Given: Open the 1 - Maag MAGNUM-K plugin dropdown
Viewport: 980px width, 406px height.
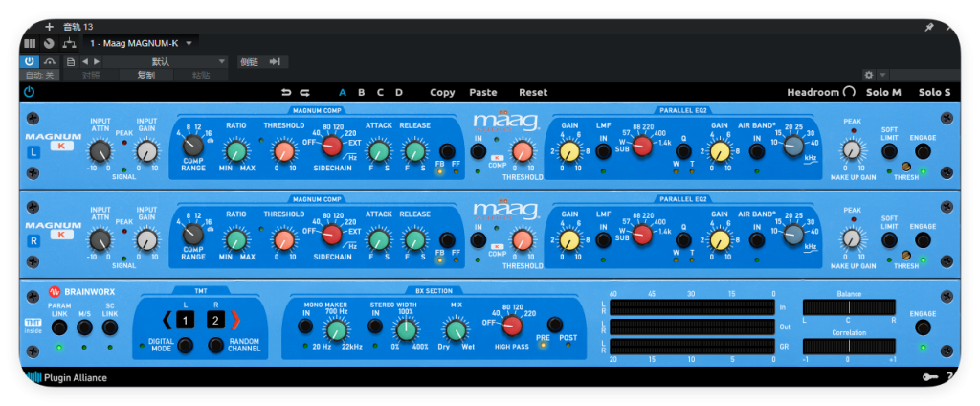Looking at the screenshot, I should [x=142, y=44].
